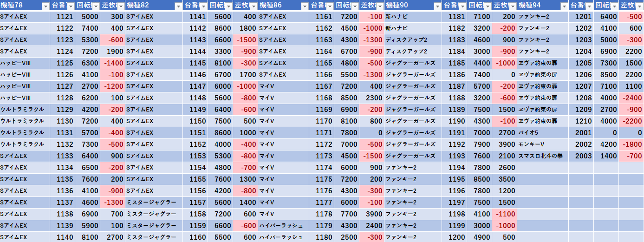
Task: Click the マイV cell in row 1167
Action: point(283,86)
